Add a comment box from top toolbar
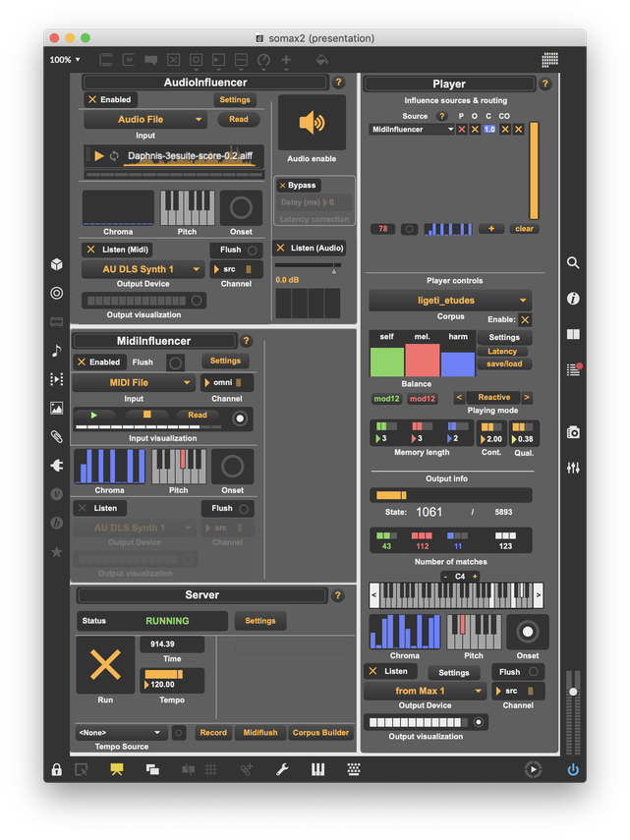The image size is (630, 840). pyautogui.click(x=151, y=60)
